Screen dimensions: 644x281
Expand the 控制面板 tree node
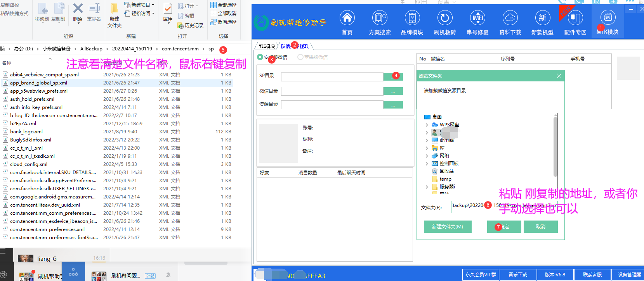(x=427, y=164)
